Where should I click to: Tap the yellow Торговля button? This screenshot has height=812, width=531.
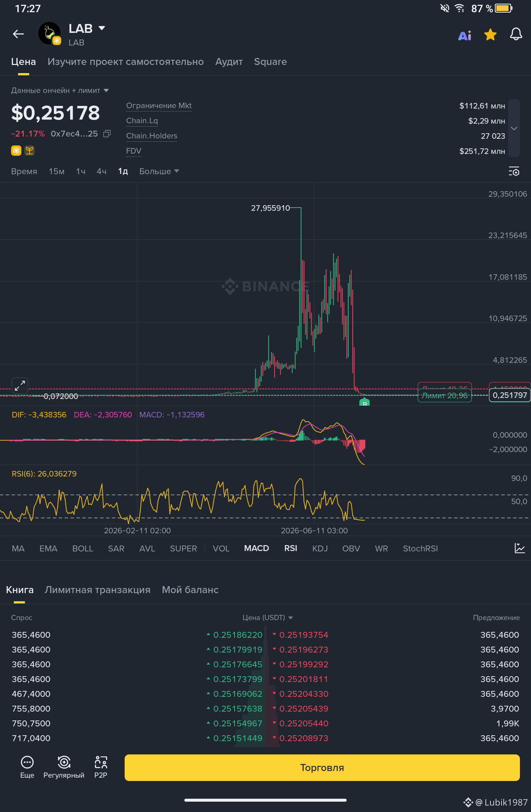[322, 768]
